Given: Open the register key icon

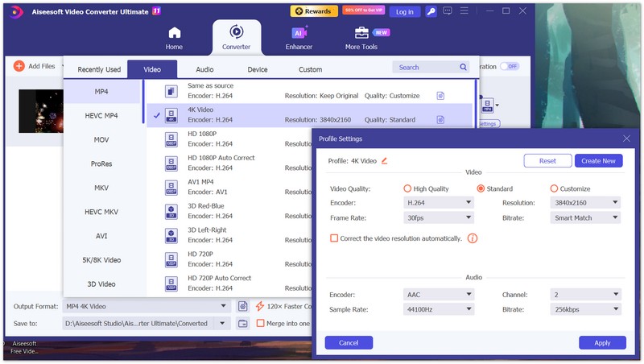Looking at the screenshot, I should tap(431, 11).
